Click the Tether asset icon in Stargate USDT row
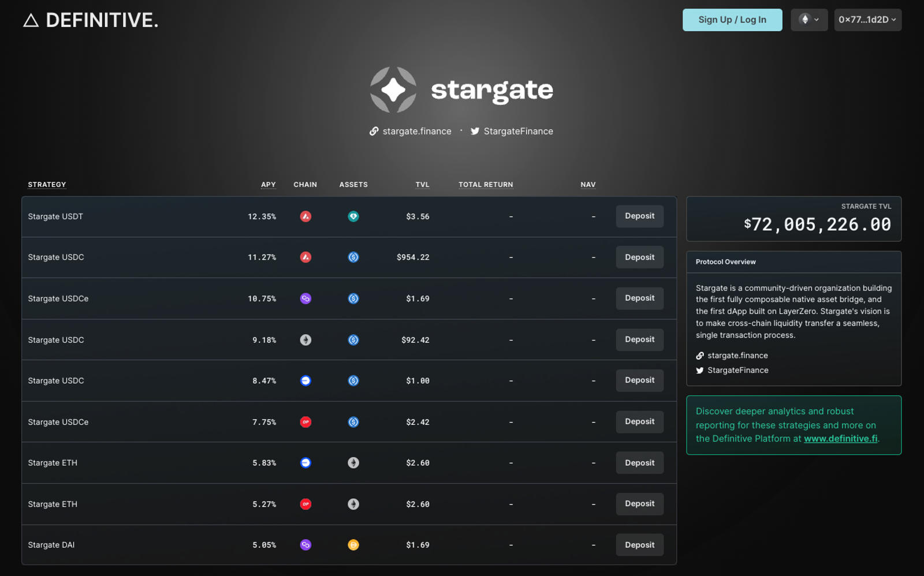 point(353,216)
